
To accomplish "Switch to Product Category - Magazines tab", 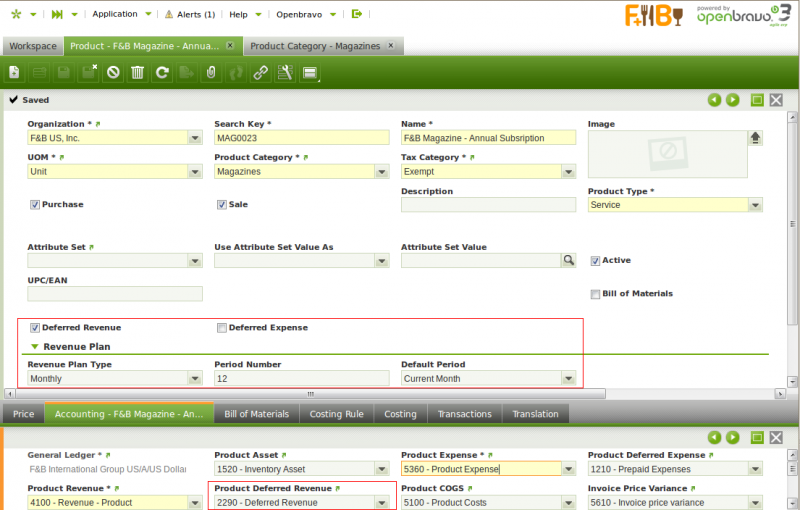I will (x=315, y=46).
